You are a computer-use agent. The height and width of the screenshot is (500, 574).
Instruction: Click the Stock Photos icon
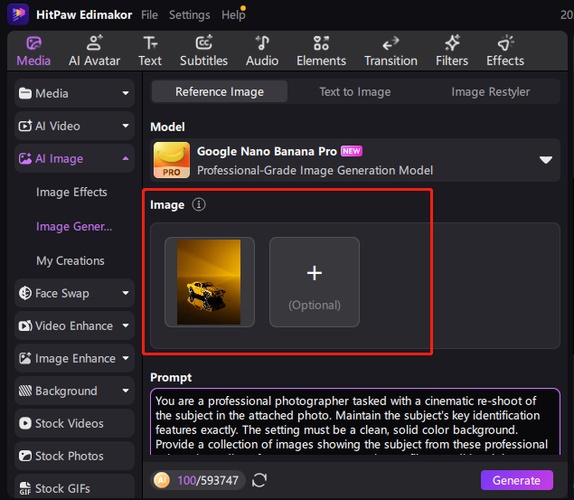point(25,456)
